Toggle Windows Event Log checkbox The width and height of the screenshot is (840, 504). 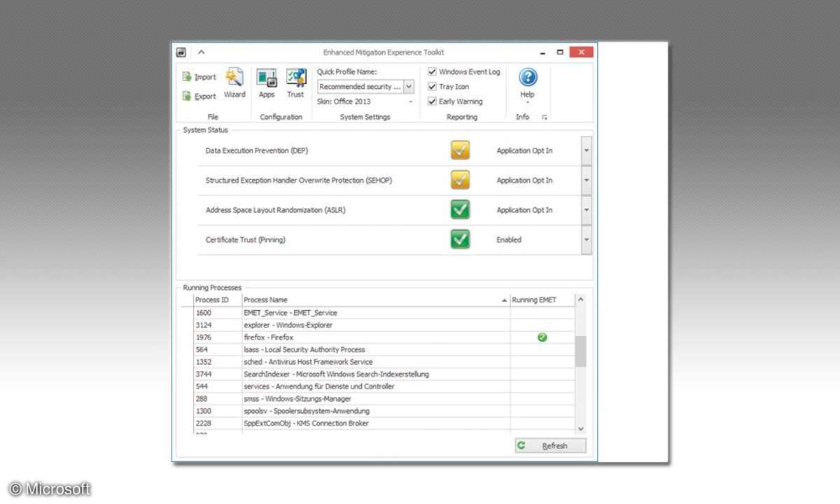click(x=433, y=71)
